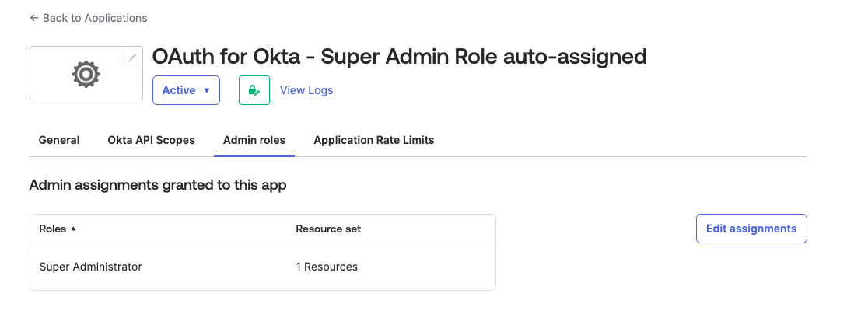Click the 1 Resources cell
The height and width of the screenshot is (311, 868).
(327, 267)
